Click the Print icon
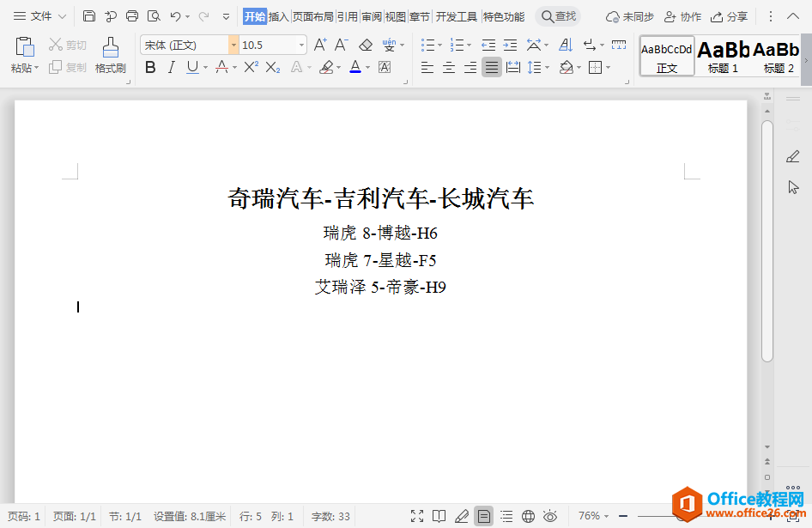Image resolution: width=812 pixels, height=528 pixels. pos(132,16)
